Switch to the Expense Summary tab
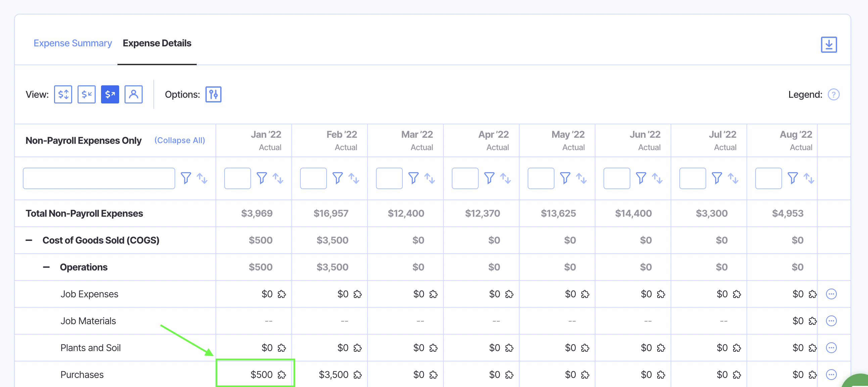The width and height of the screenshot is (868, 387). [x=73, y=43]
